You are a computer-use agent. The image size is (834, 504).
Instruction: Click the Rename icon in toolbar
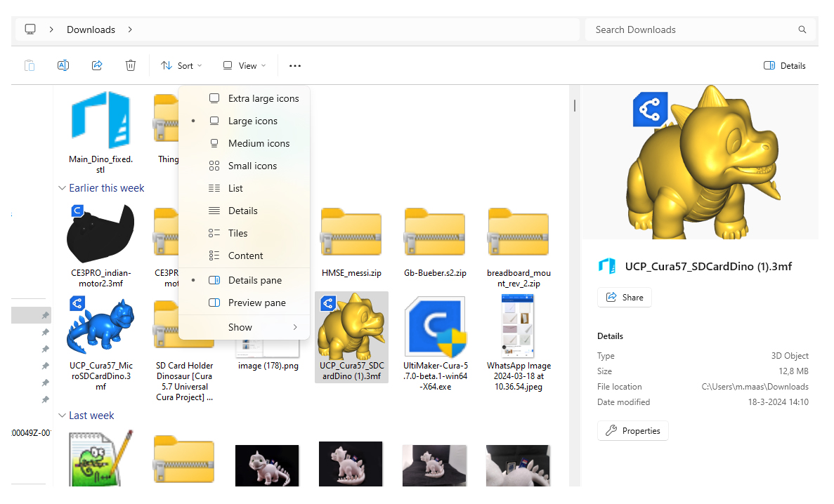(63, 65)
